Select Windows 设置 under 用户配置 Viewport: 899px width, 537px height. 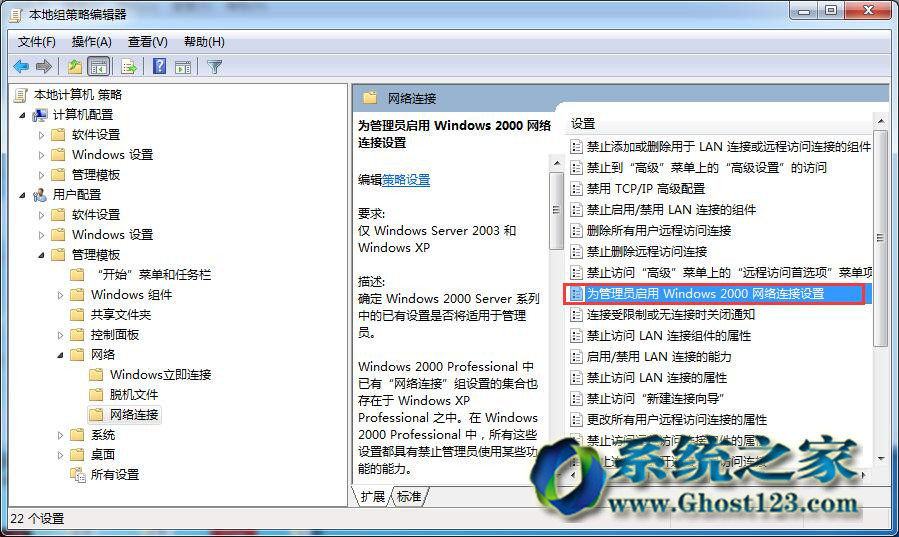pos(112,234)
